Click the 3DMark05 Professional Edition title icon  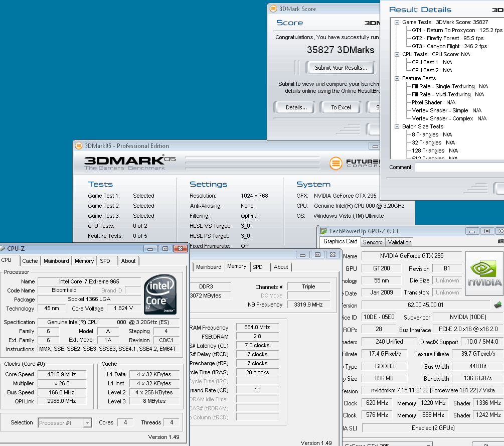click(79, 145)
